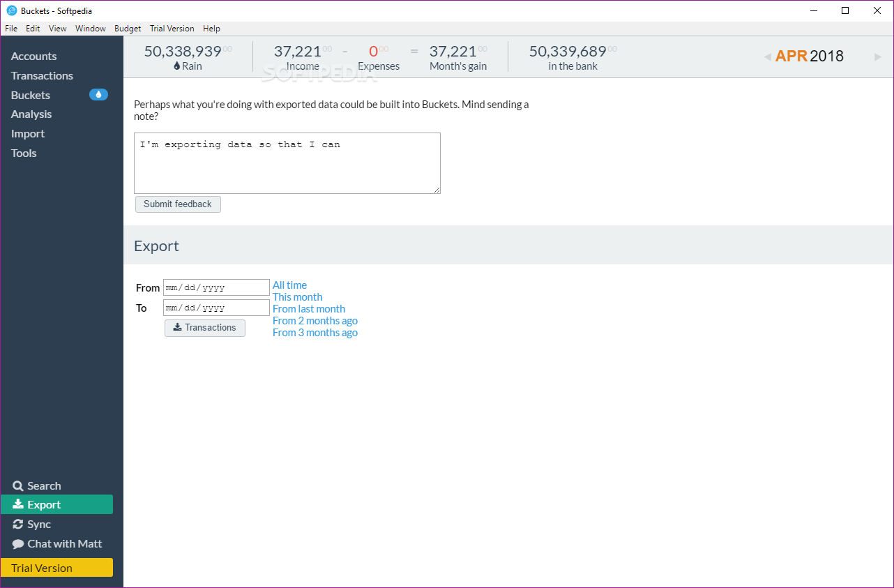Click the in the bank total 50,339,689

(573, 51)
